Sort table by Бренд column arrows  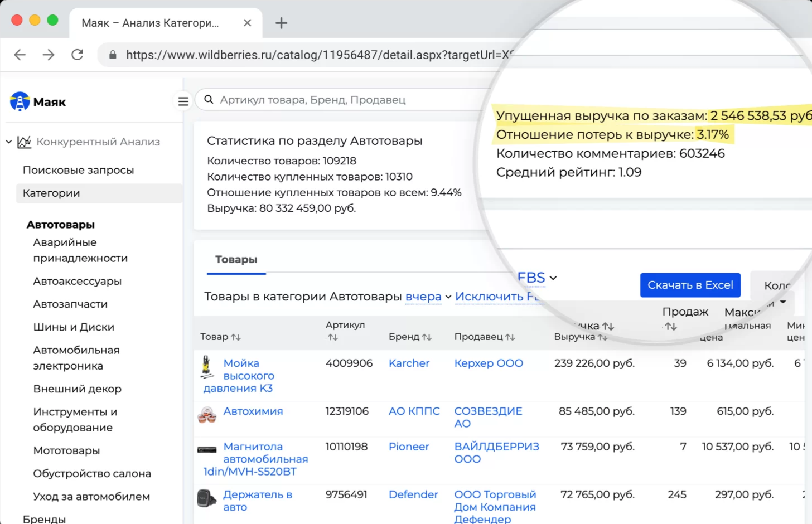427,337
